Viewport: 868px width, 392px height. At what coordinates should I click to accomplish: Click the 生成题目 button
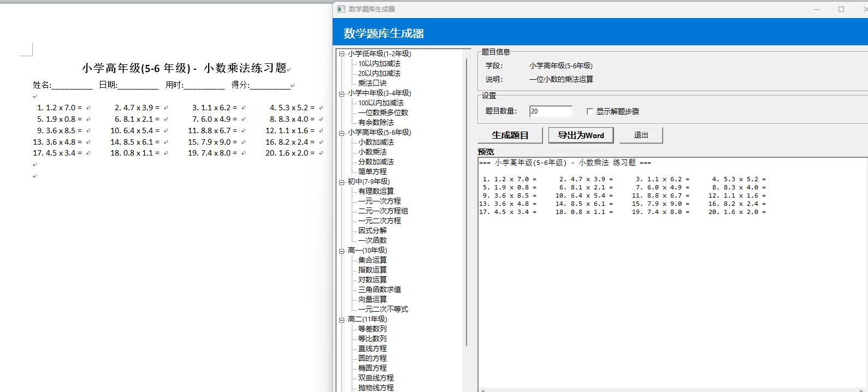coord(510,135)
